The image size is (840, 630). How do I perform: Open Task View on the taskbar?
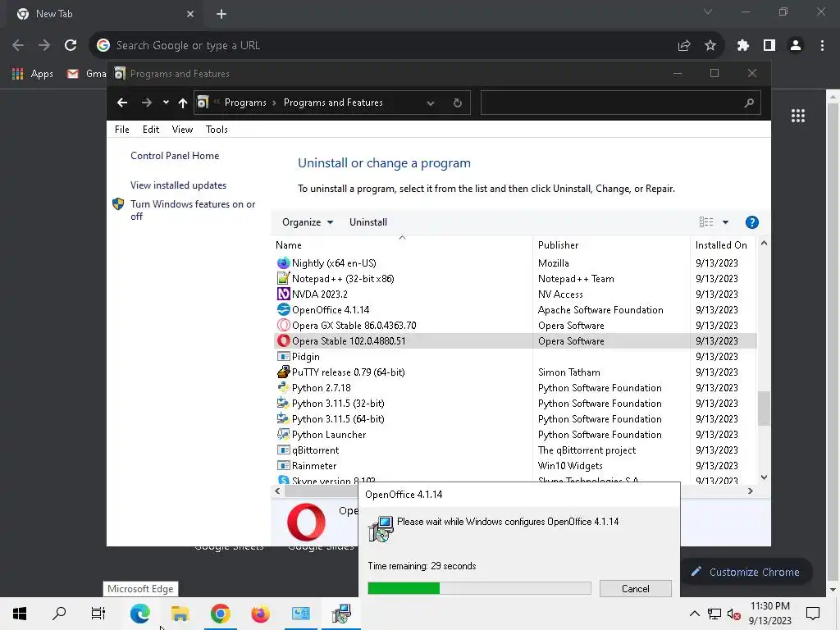(98, 614)
